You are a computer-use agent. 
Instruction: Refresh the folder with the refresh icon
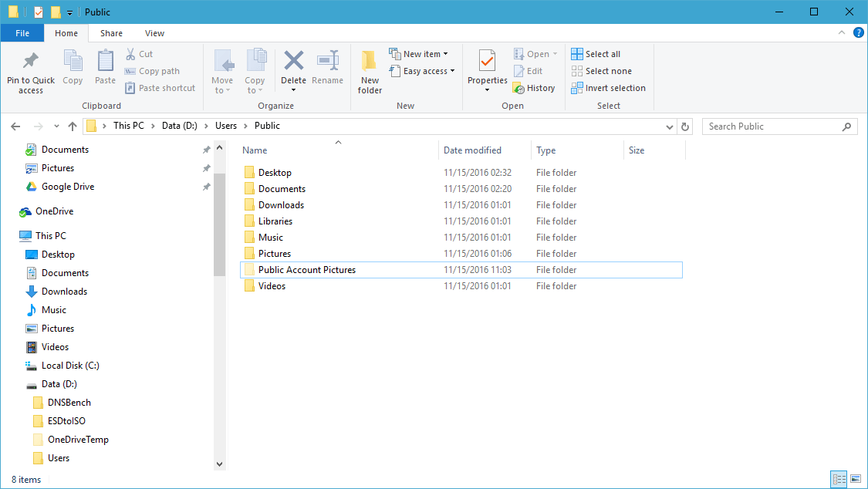[x=685, y=126]
